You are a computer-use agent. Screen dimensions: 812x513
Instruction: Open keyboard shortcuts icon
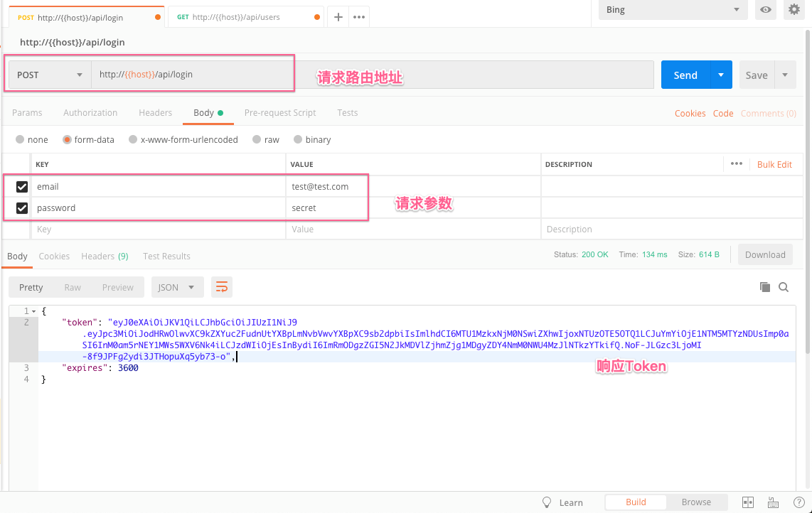pyautogui.click(x=773, y=502)
